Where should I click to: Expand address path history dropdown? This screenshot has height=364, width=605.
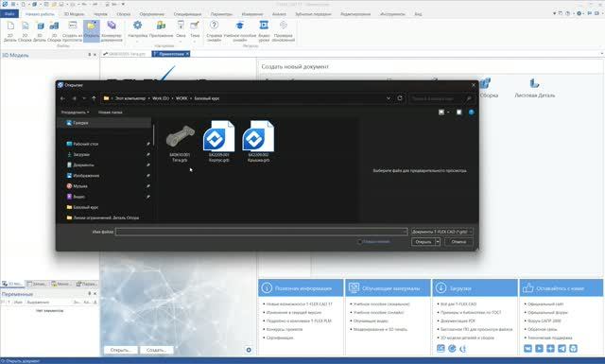389,98
